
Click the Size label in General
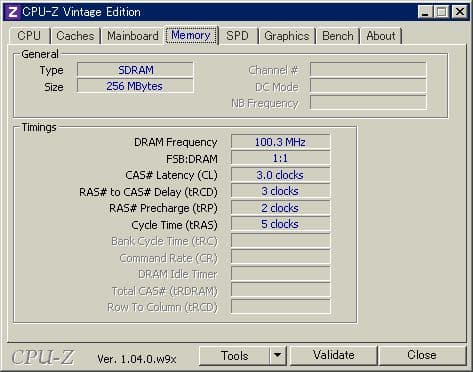54,87
